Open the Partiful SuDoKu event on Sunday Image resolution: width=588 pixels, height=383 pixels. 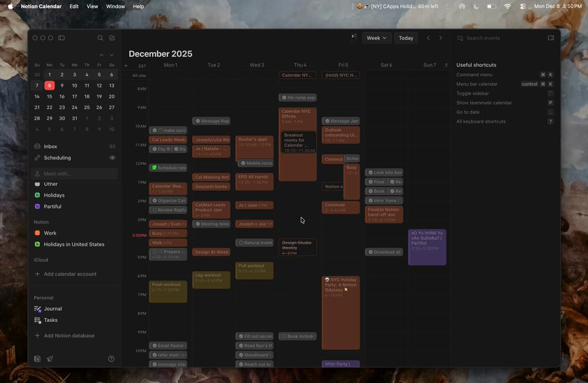click(427, 247)
